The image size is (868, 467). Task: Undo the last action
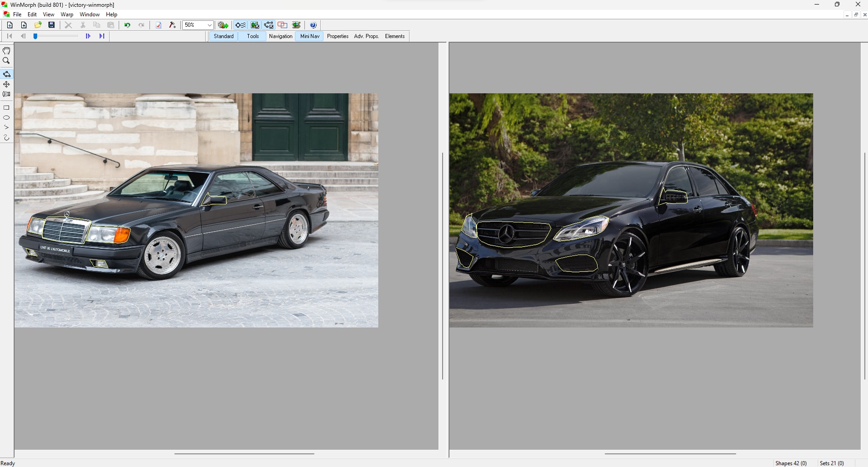click(x=127, y=25)
